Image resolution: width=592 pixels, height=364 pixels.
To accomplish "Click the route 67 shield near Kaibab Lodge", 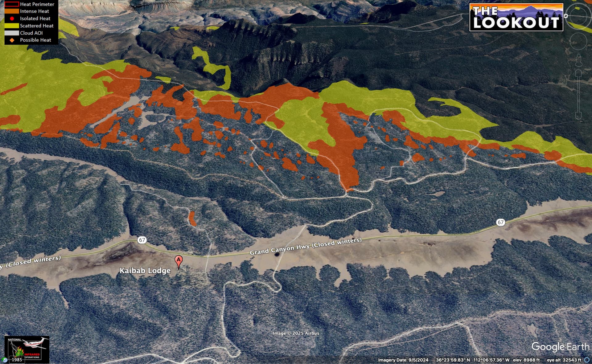I will click(x=142, y=240).
